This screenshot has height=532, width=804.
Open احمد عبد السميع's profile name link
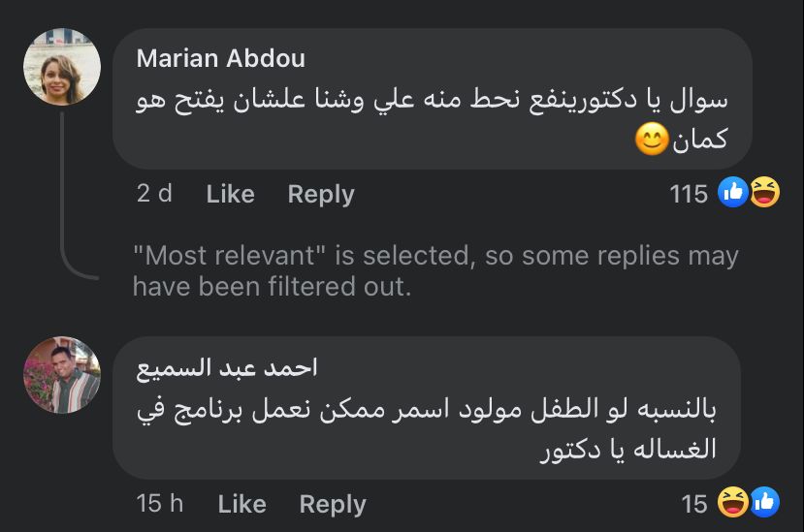[227, 367]
